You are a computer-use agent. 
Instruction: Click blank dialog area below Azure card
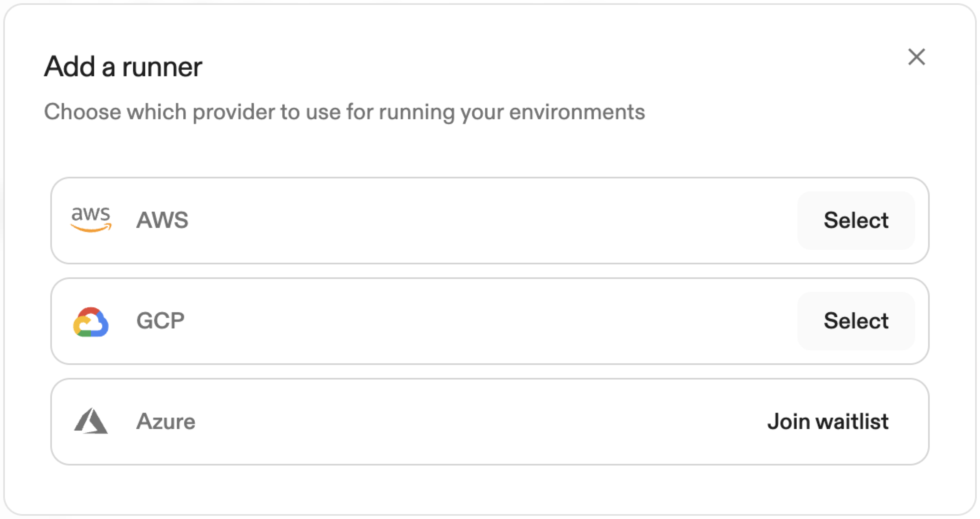click(487, 490)
